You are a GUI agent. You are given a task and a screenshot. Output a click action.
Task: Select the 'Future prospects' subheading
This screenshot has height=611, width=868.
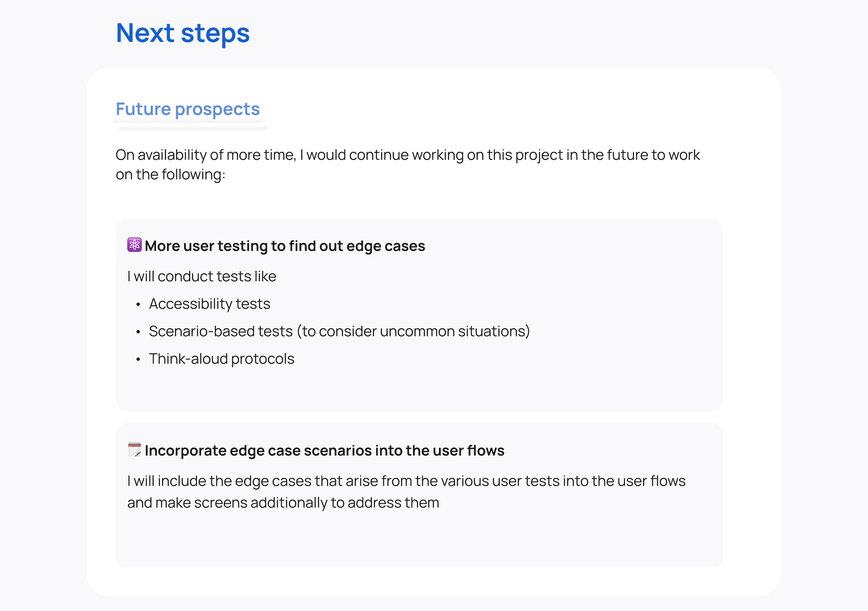[188, 109]
